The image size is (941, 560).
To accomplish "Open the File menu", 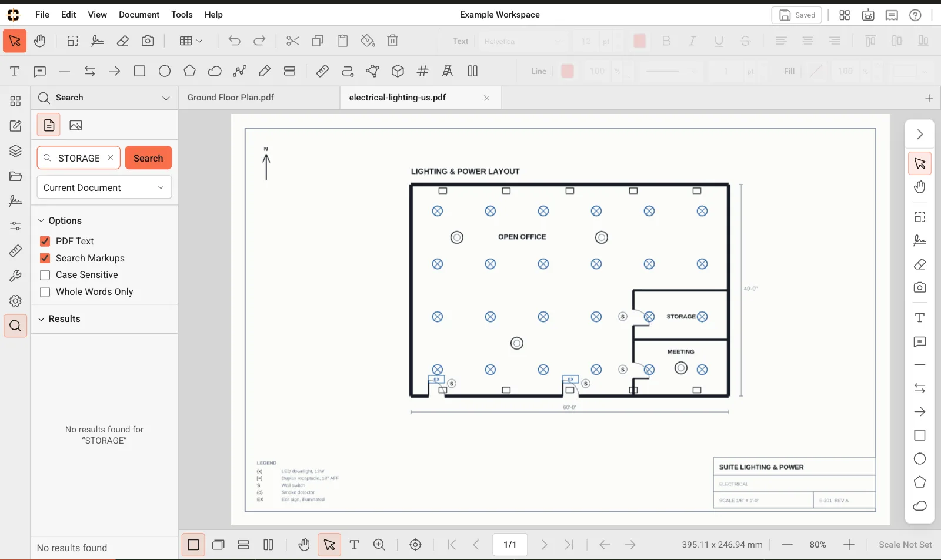I will pyautogui.click(x=42, y=15).
